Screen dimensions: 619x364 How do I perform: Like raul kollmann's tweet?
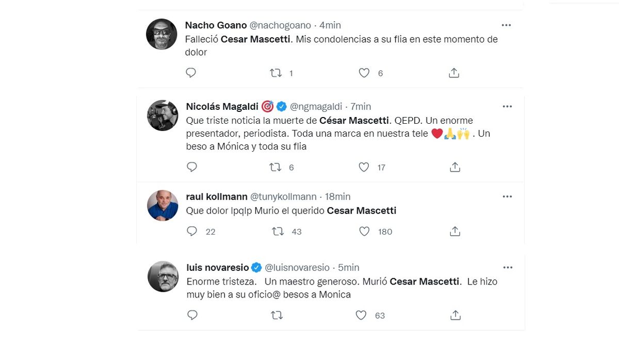tap(364, 231)
